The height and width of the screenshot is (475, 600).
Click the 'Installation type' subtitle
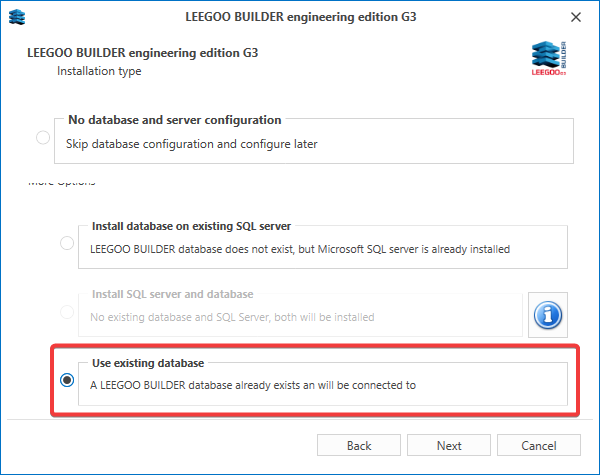click(x=99, y=71)
